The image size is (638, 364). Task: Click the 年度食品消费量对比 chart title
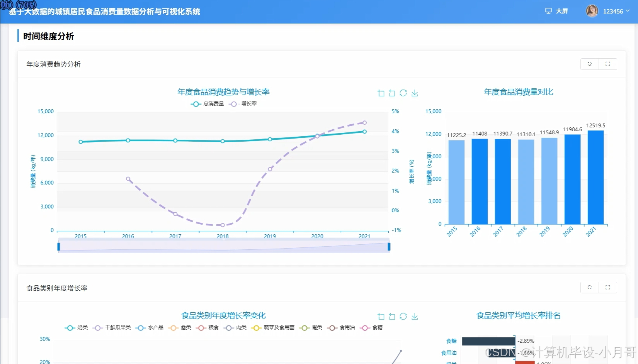(x=519, y=92)
